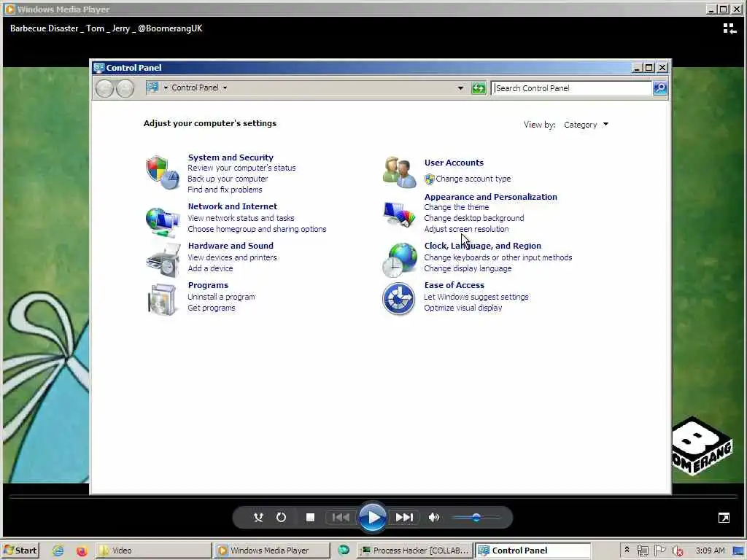The height and width of the screenshot is (560, 747).
Task: Open Ease of Access category link
Action: tap(454, 285)
